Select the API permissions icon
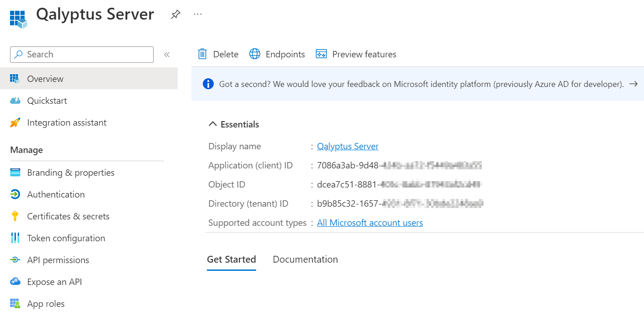The width and height of the screenshot is (644, 315). pos(15,260)
